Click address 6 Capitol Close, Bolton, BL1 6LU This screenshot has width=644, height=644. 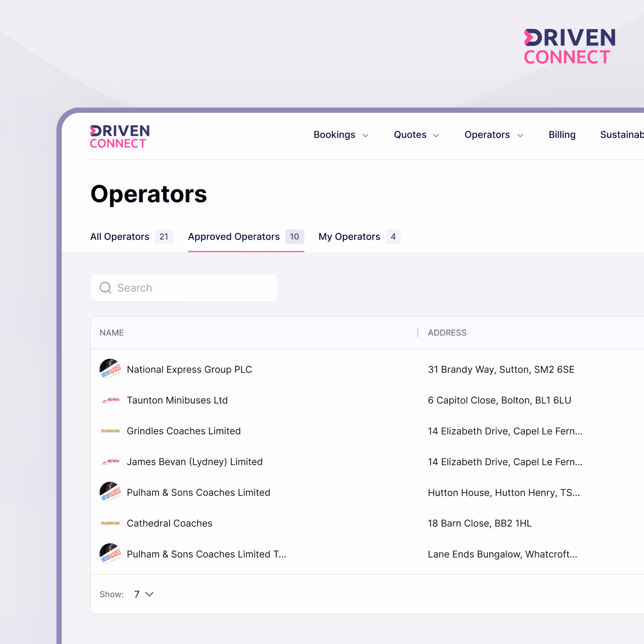(x=499, y=400)
